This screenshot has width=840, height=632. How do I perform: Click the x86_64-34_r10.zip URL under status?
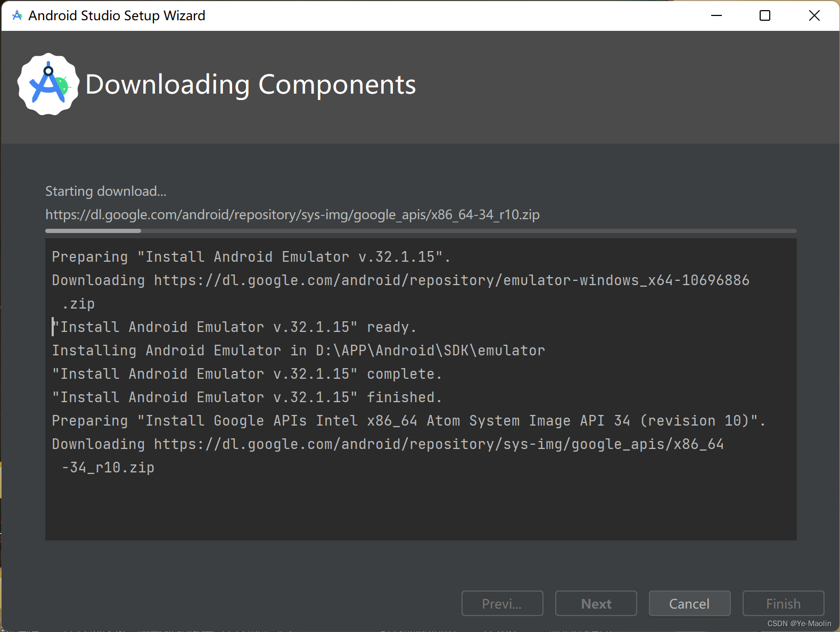(292, 214)
